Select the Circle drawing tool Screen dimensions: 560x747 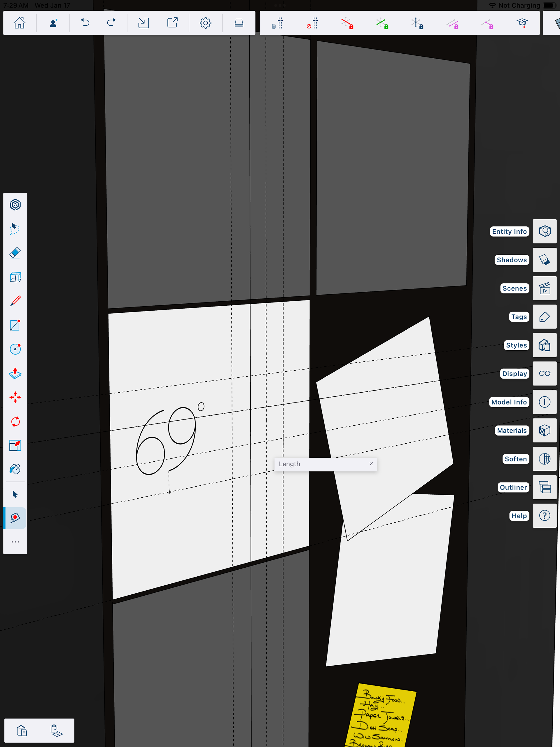(x=15, y=349)
